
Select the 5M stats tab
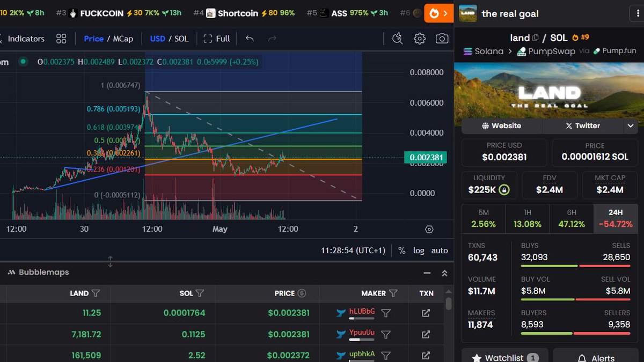click(484, 218)
